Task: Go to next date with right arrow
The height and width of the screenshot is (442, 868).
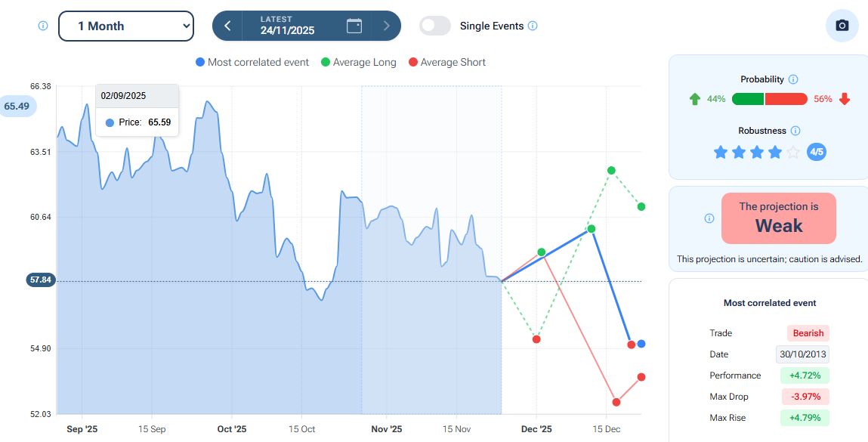Action: click(387, 26)
